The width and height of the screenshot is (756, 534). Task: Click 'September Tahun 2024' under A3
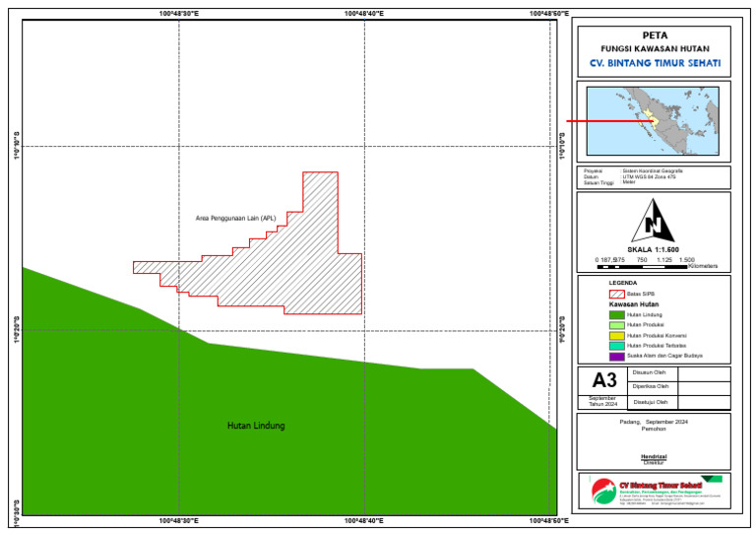tap(602, 401)
